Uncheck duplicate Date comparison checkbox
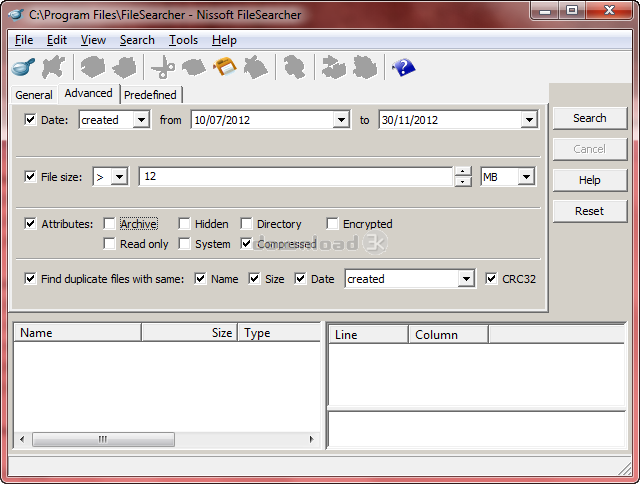Viewport: 640px width, 484px height. coord(300,279)
